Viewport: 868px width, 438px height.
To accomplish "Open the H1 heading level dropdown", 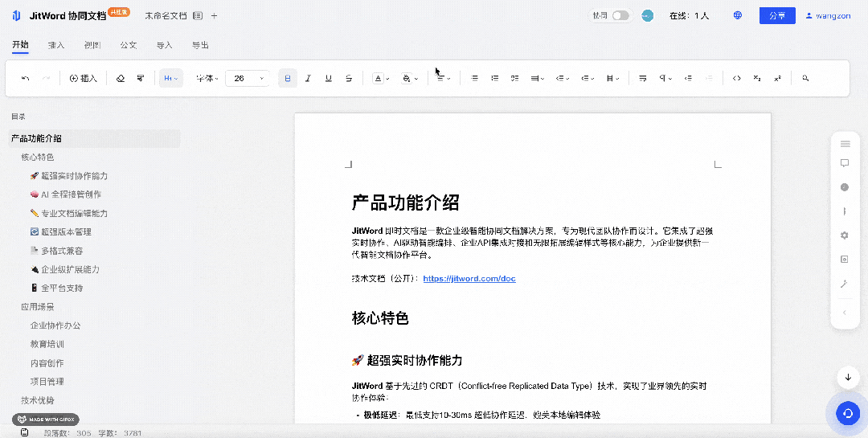I will click(171, 79).
